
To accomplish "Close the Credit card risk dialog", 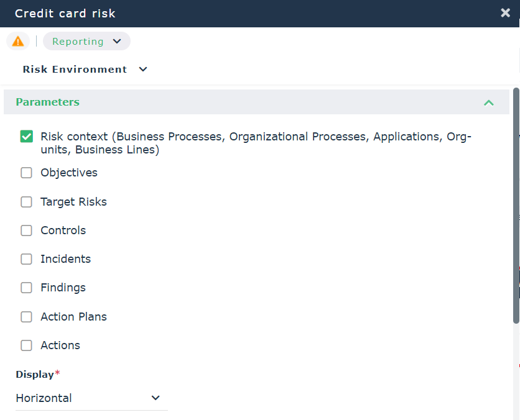I will point(505,13).
